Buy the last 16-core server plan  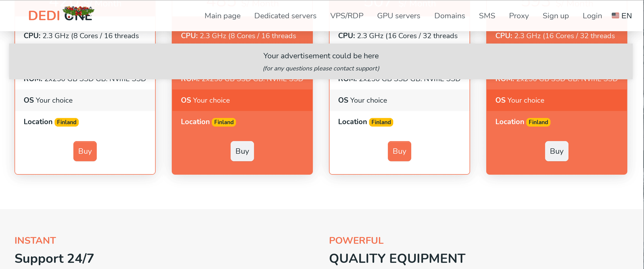pyautogui.click(x=556, y=151)
